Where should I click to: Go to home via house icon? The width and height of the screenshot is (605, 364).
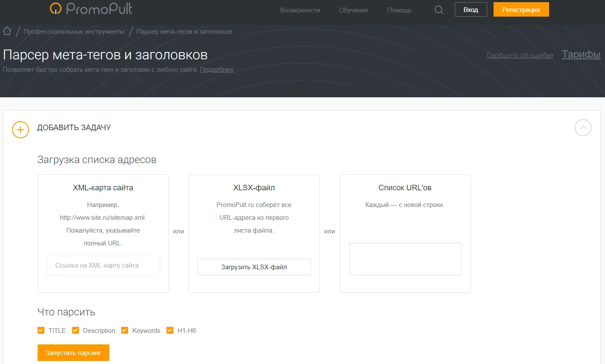7,31
